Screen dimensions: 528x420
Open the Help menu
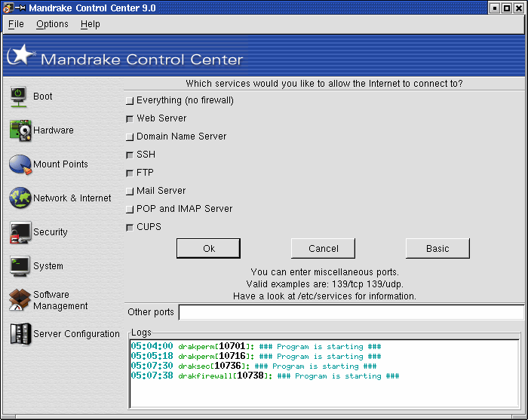point(91,24)
